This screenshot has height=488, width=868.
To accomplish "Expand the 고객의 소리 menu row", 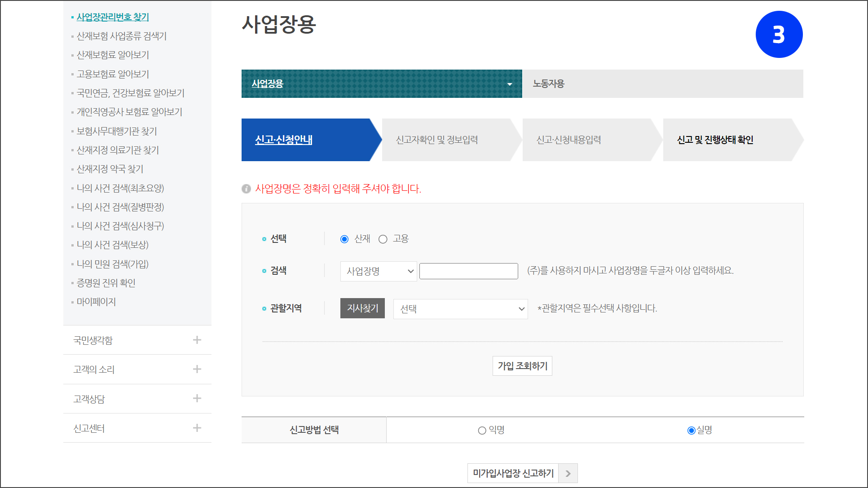I will (137, 369).
